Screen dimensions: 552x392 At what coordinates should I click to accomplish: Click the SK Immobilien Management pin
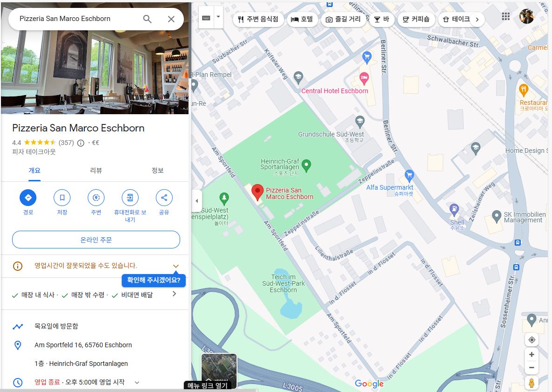click(x=496, y=216)
